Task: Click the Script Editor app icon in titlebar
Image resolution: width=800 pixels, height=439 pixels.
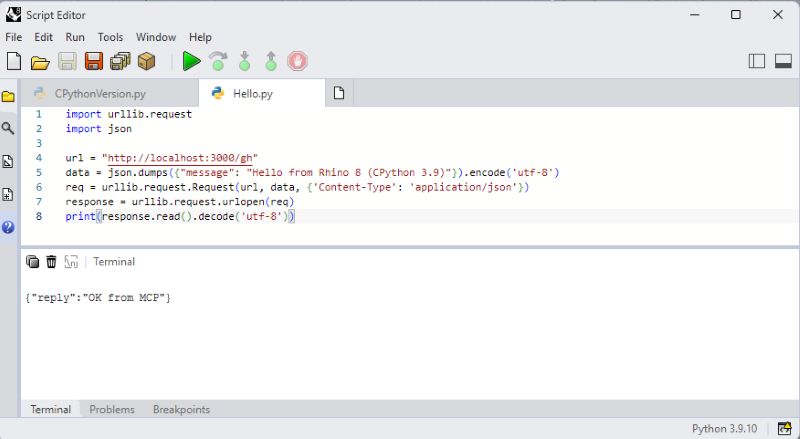Action: (13, 15)
